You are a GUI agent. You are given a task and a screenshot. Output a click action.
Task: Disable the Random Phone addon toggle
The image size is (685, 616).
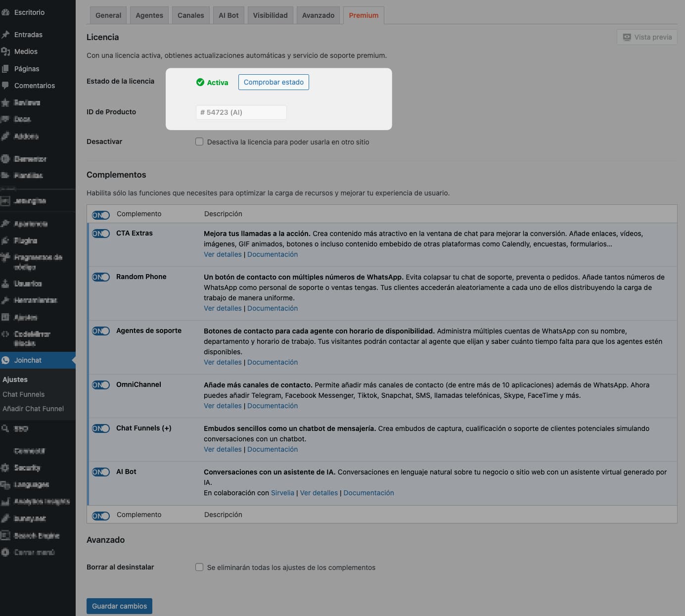(101, 277)
